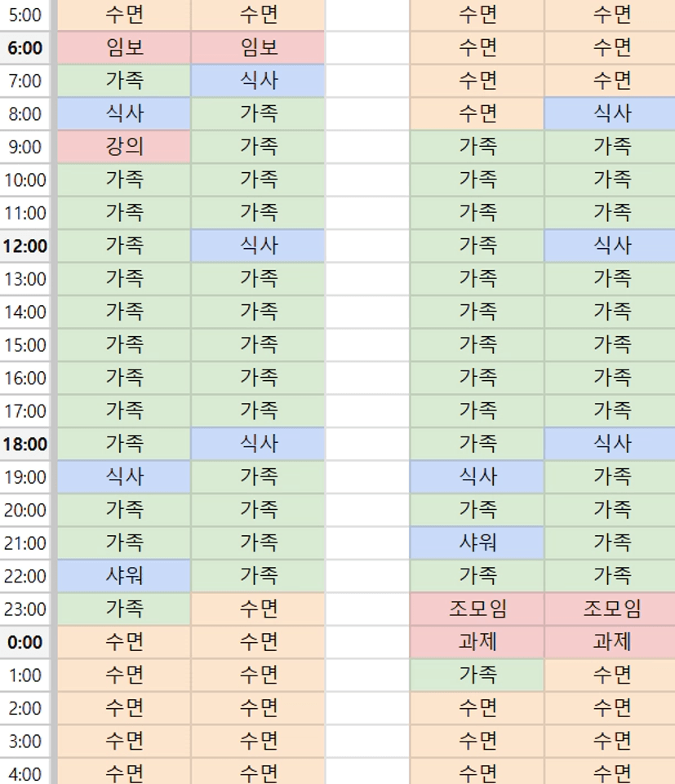
Task: Click the last-column 식사 cell at 8:00
Action: 610,114
